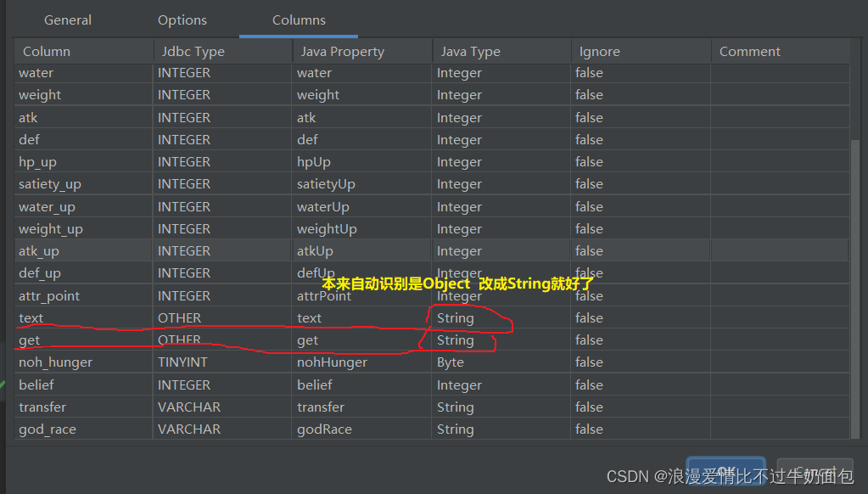
Task: Switch to the General tab
Action: pos(68,20)
